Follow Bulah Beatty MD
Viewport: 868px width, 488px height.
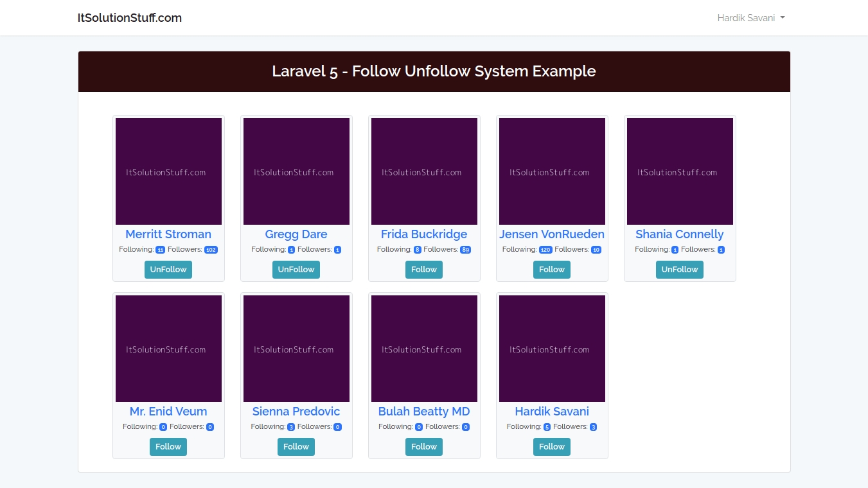pos(424,447)
